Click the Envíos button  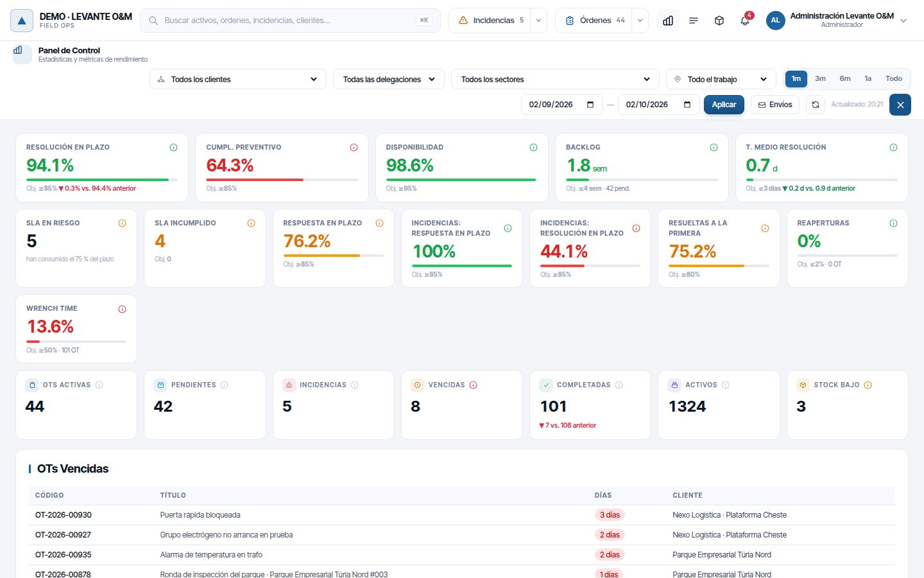coord(775,105)
